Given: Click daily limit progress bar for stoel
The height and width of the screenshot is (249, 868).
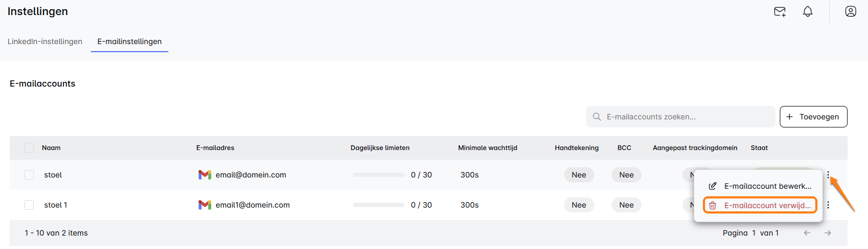Looking at the screenshot, I should [x=379, y=175].
